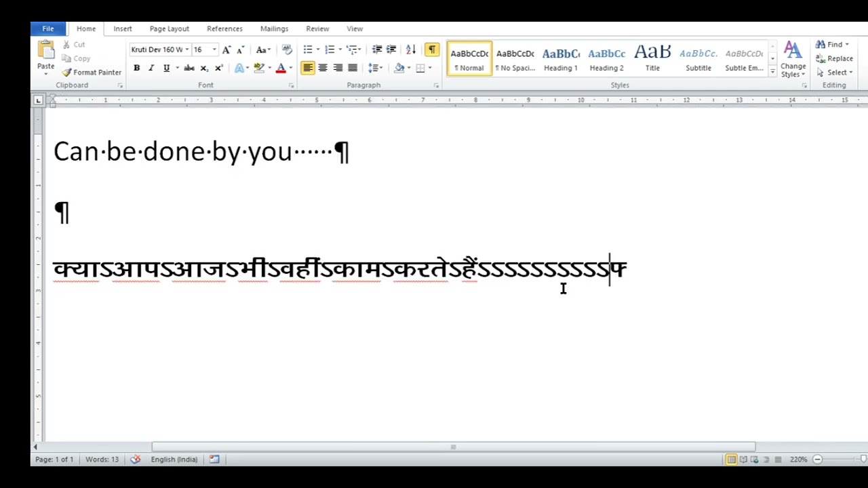This screenshot has height=488, width=868.
Task: Apply the red font color
Action: [281, 68]
